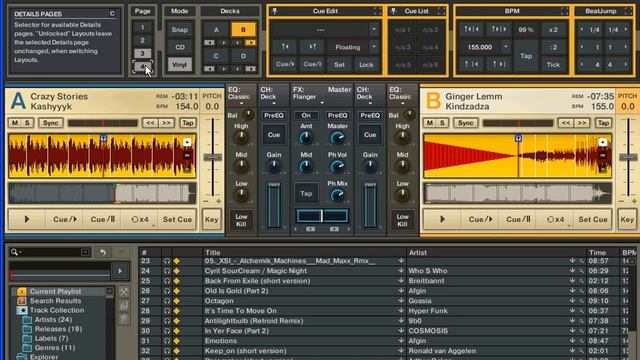Screen dimensions: 640x360
Task: Click Set Cue on deck A
Action: coord(177,220)
